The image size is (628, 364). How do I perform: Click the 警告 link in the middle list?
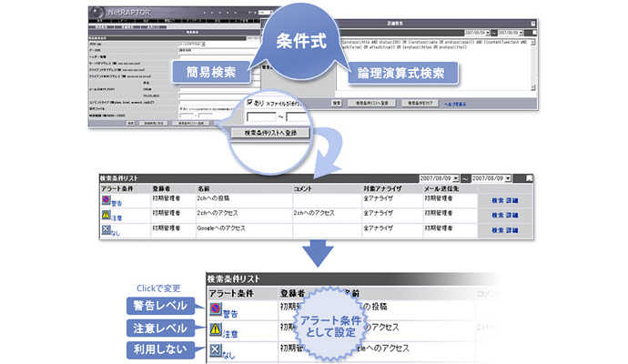(116, 204)
